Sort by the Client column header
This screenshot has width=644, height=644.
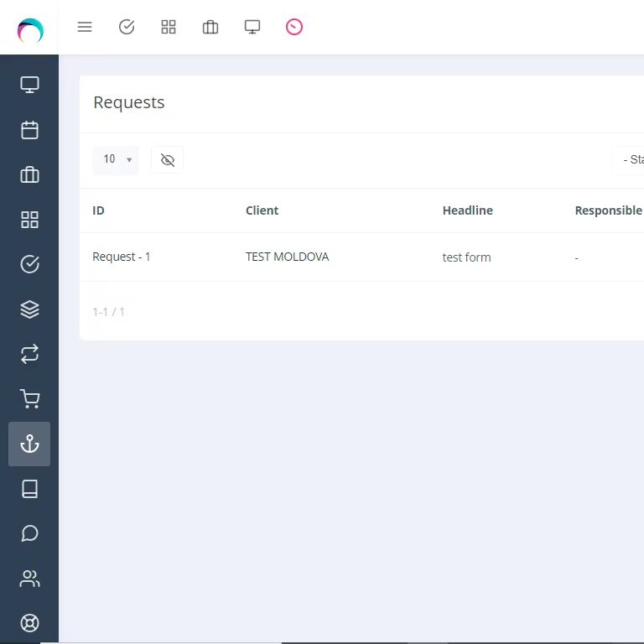pyautogui.click(x=262, y=210)
